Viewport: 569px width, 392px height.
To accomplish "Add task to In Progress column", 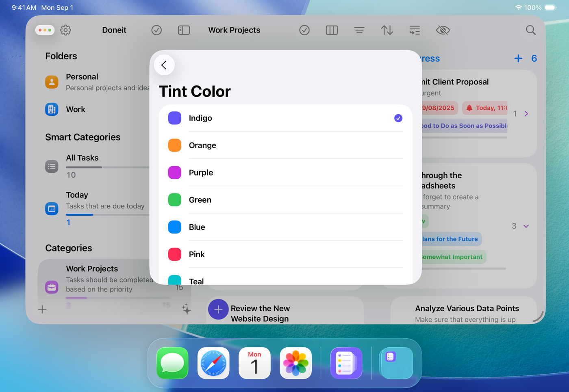I will point(518,58).
